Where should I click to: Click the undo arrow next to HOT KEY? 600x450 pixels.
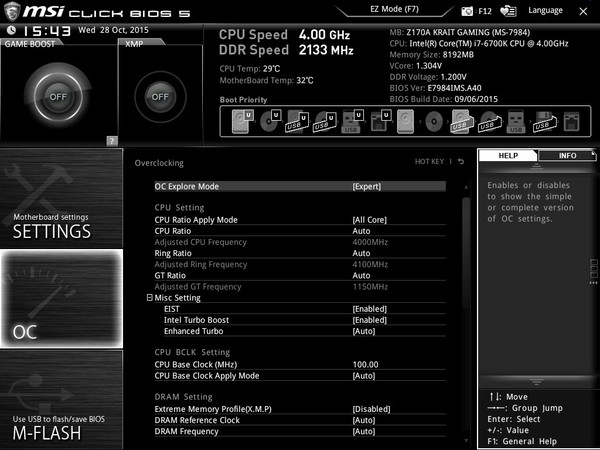(461, 161)
